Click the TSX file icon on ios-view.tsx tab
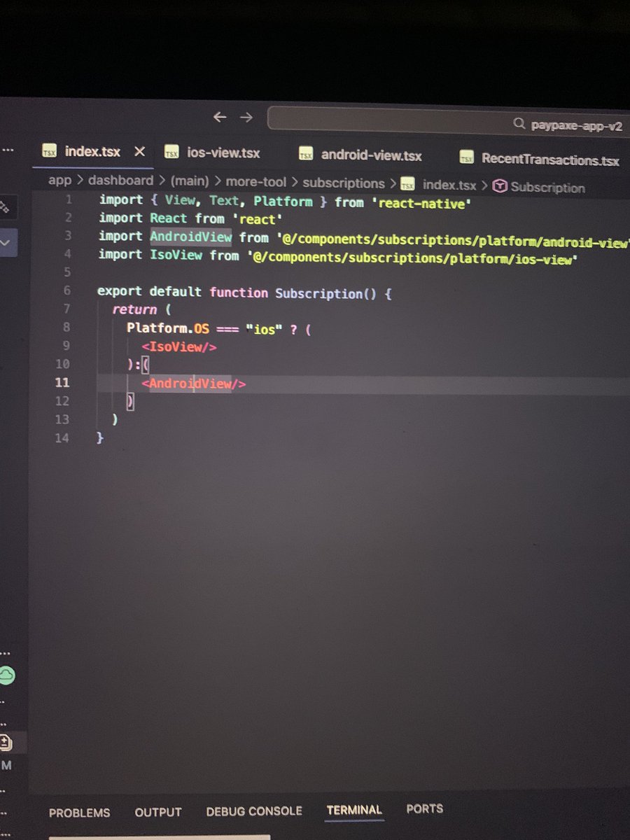The height and width of the screenshot is (840, 630). tap(171, 153)
